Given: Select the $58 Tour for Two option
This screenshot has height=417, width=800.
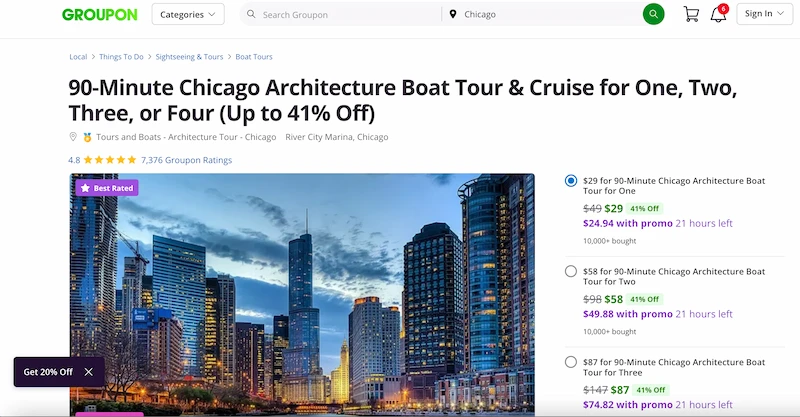Looking at the screenshot, I should 570,271.
